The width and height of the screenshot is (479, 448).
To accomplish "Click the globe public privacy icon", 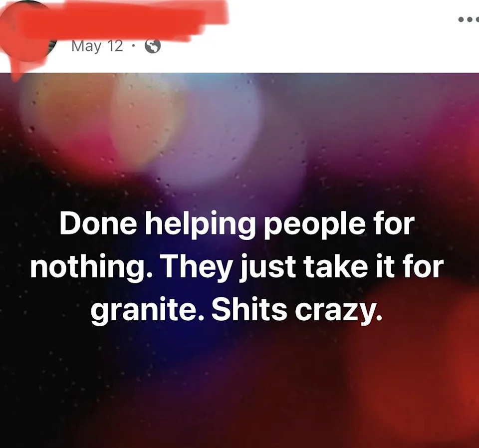I will pos(153,46).
